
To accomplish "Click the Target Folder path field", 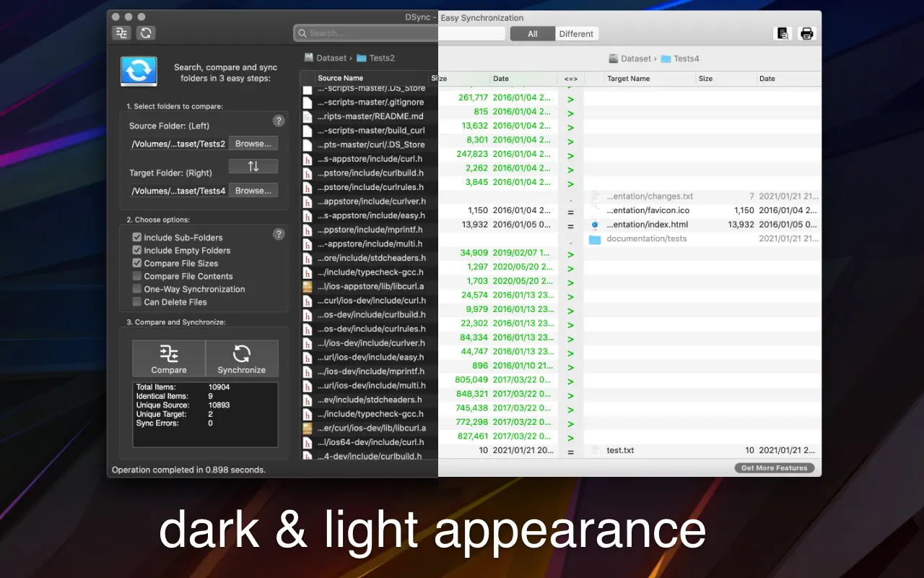I will click(x=178, y=191).
